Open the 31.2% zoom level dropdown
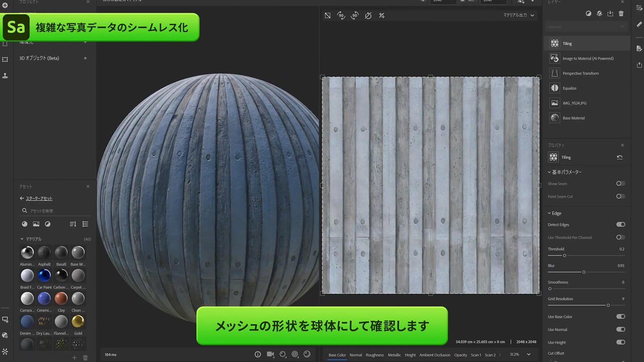Screen dimensions: 644x362 pyautogui.click(x=521, y=354)
